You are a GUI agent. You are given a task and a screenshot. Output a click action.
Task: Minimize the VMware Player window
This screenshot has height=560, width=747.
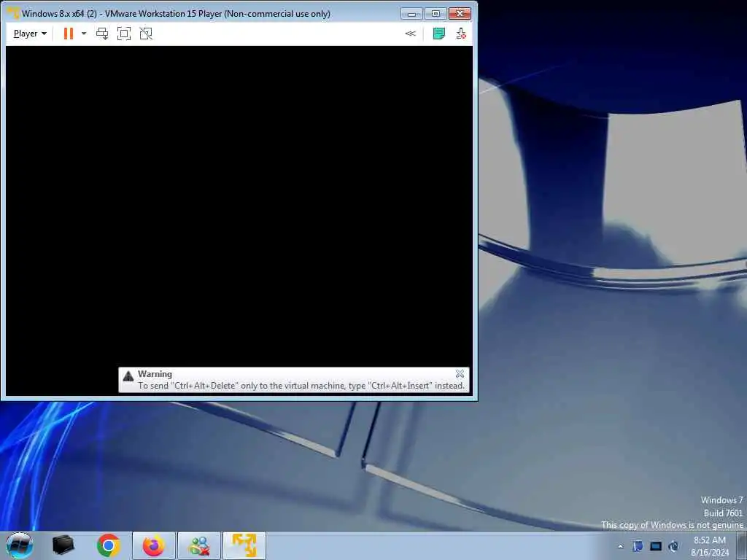point(411,14)
